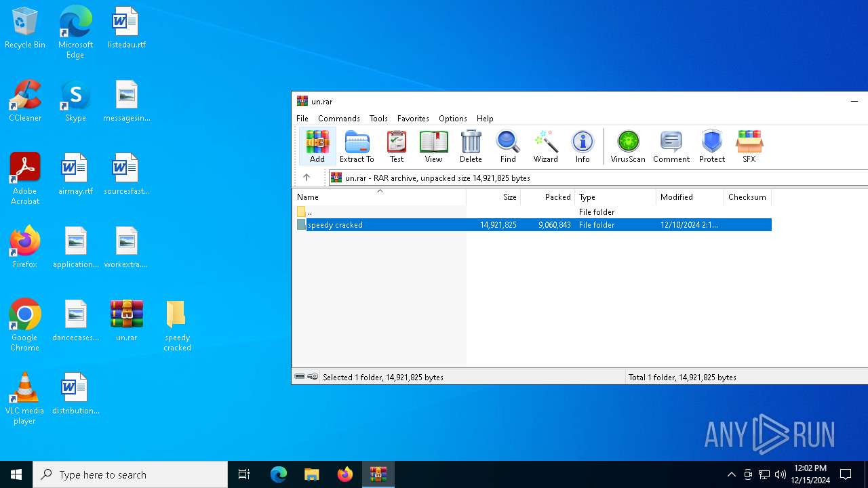Screen dimensions: 868x488
Task: Open the Tools menu
Action: pyautogui.click(x=378, y=118)
